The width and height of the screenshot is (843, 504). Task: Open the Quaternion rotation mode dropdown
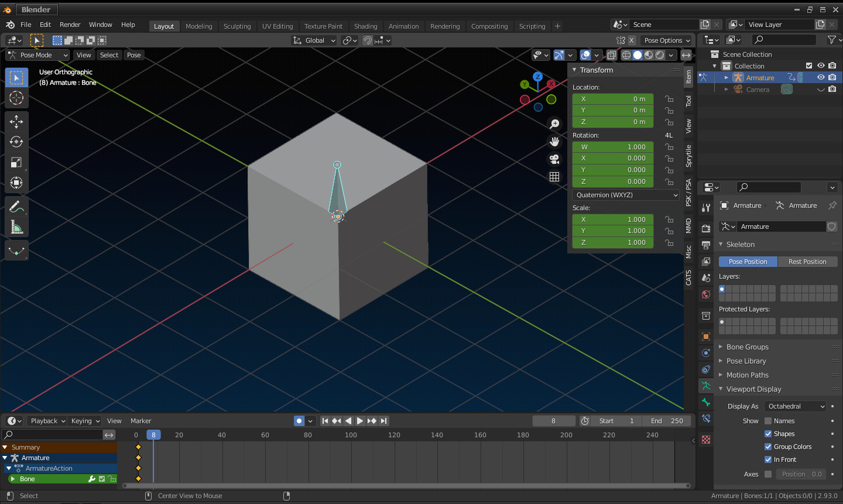(x=625, y=194)
